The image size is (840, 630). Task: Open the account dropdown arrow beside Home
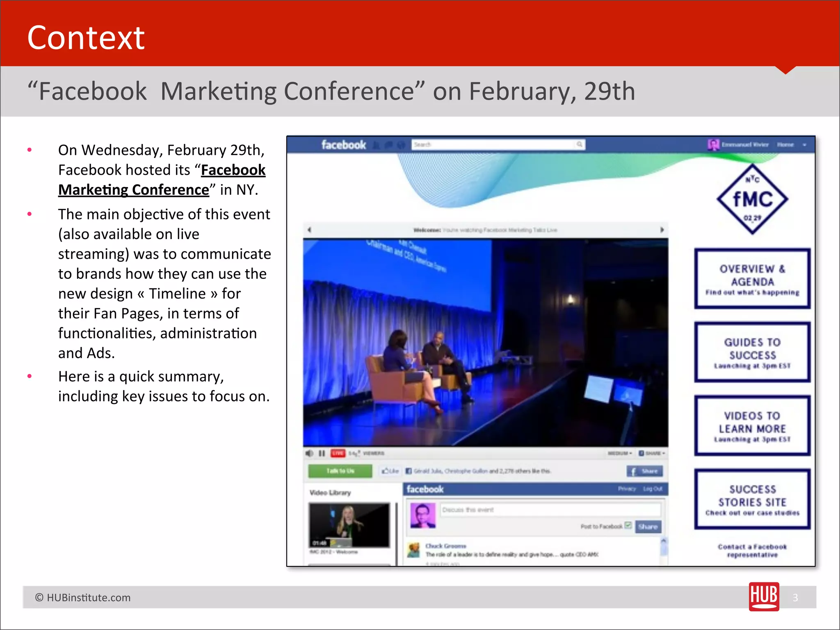click(804, 145)
